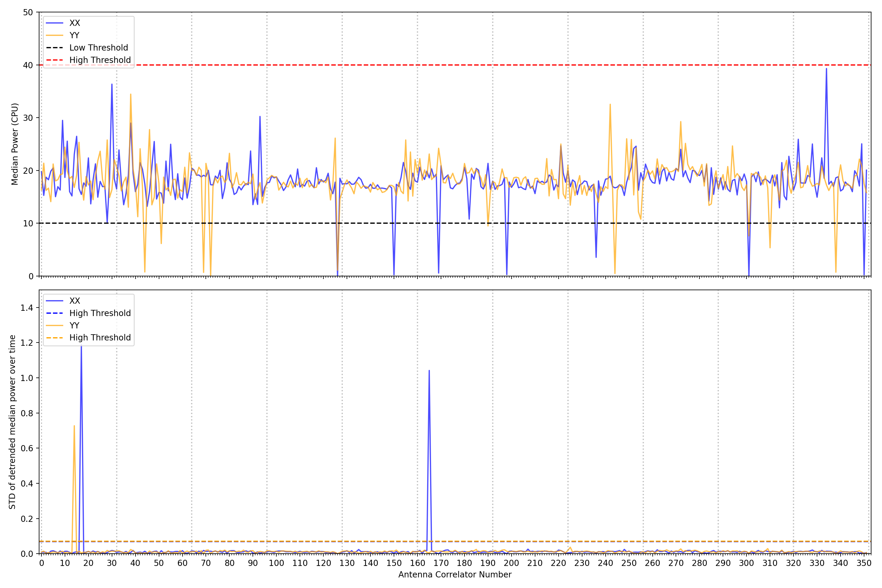
Task: Click the orange YY spike peak in bottom plot
Action: pos(74,426)
